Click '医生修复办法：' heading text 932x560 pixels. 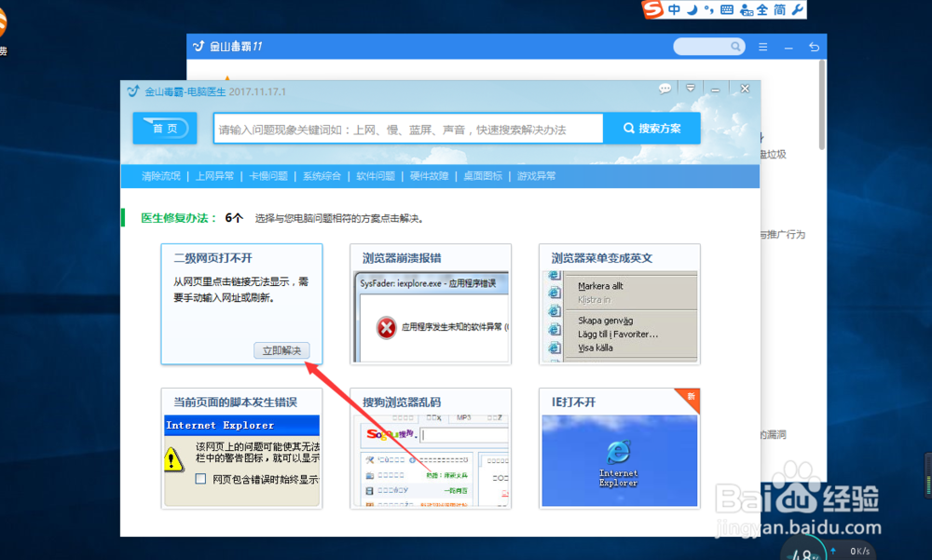(x=179, y=218)
